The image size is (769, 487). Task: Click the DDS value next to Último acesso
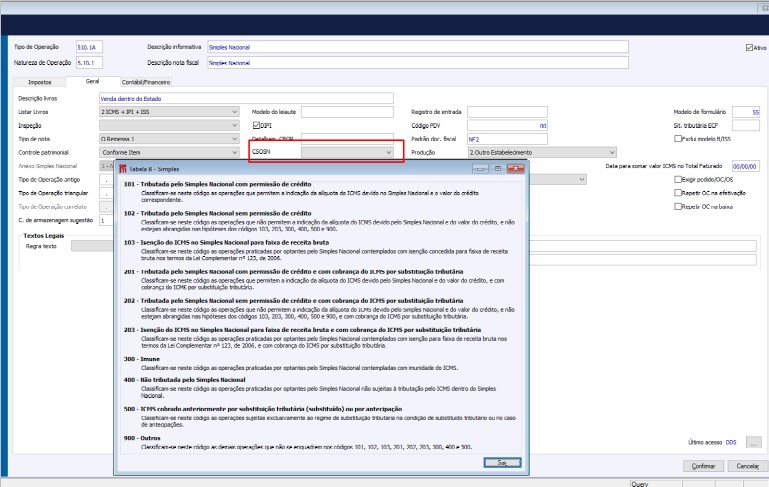[x=731, y=442]
